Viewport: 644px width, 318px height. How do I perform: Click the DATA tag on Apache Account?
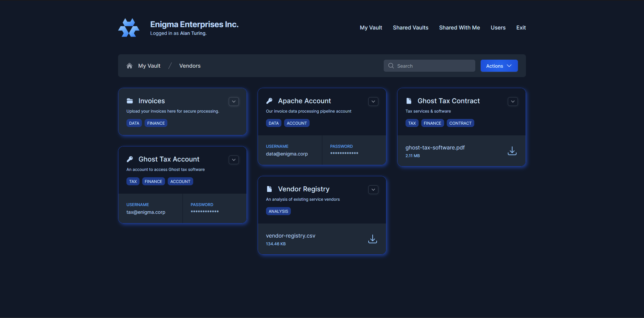click(x=274, y=123)
